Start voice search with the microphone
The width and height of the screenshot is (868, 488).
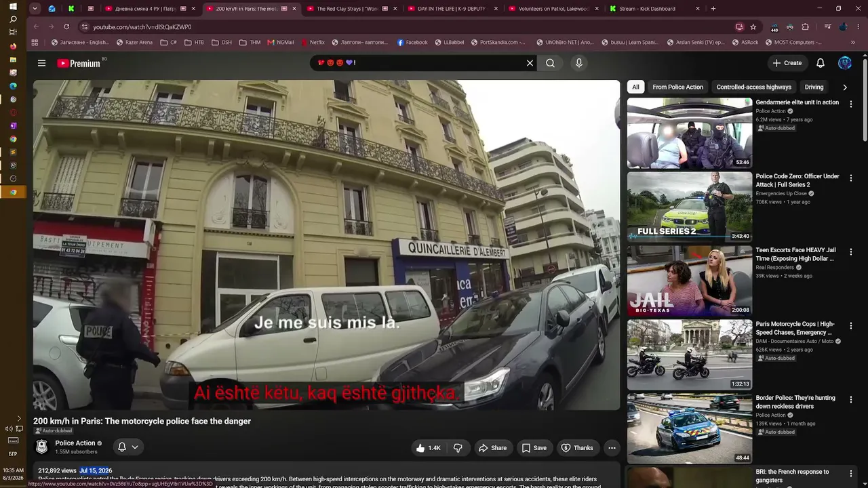(x=578, y=63)
